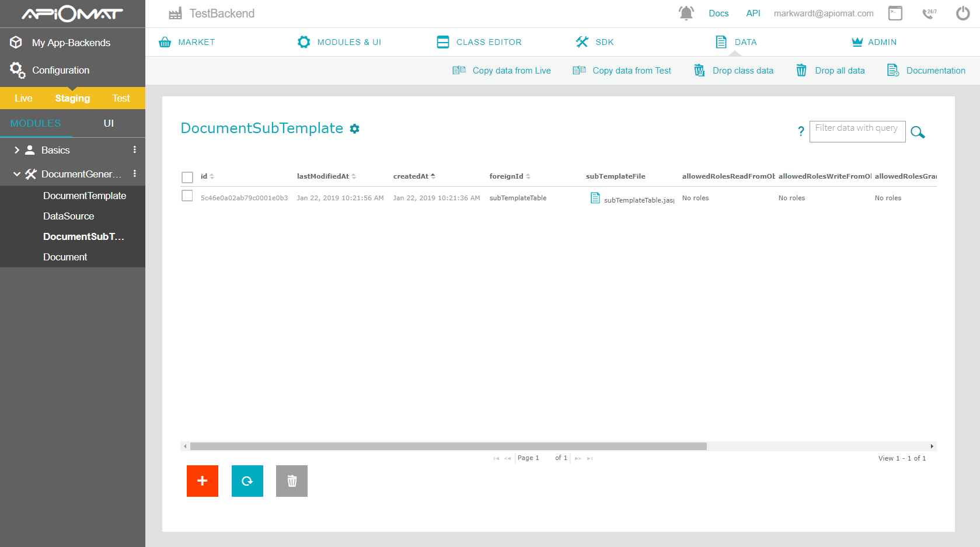Open the Basics module options menu
Image resolution: width=980 pixels, height=547 pixels.
pos(135,150)
